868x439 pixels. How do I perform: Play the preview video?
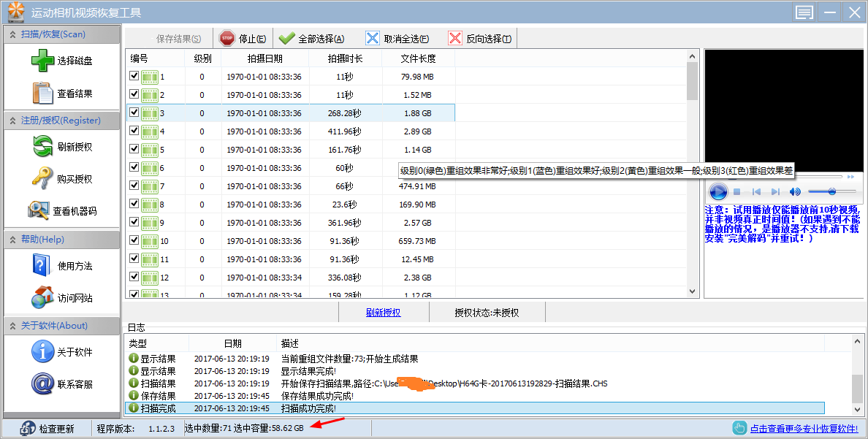(718, 191)
